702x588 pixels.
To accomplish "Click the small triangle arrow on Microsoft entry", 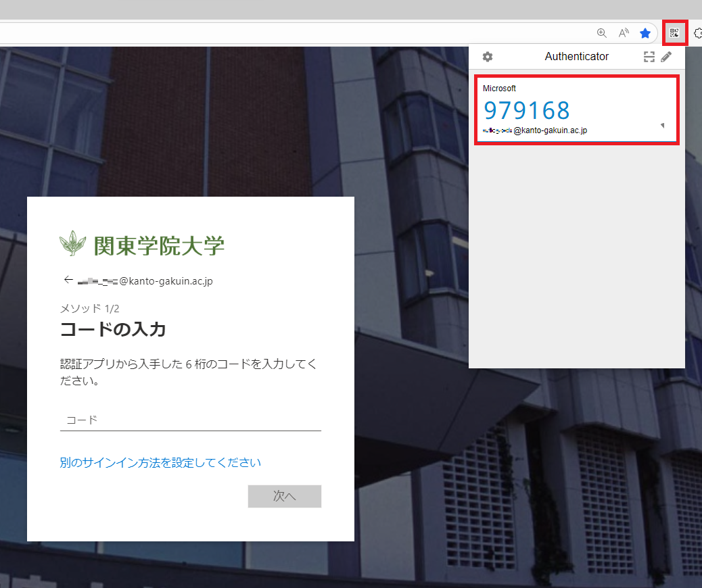I will tap(662, 125).
